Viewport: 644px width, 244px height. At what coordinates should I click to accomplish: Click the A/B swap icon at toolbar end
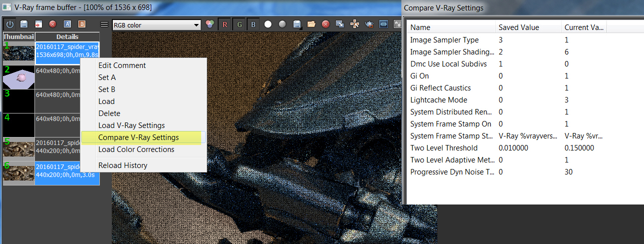coord(398,24)
